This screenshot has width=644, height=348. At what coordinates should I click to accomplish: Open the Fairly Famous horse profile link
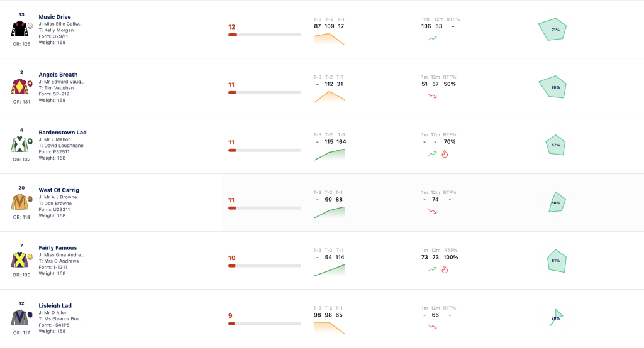tap(57, 248)
